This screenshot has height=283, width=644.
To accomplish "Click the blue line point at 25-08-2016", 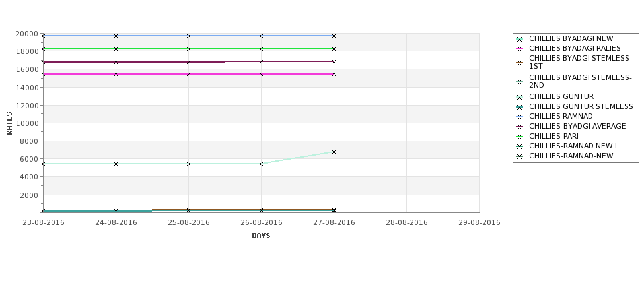I will 188,36.
